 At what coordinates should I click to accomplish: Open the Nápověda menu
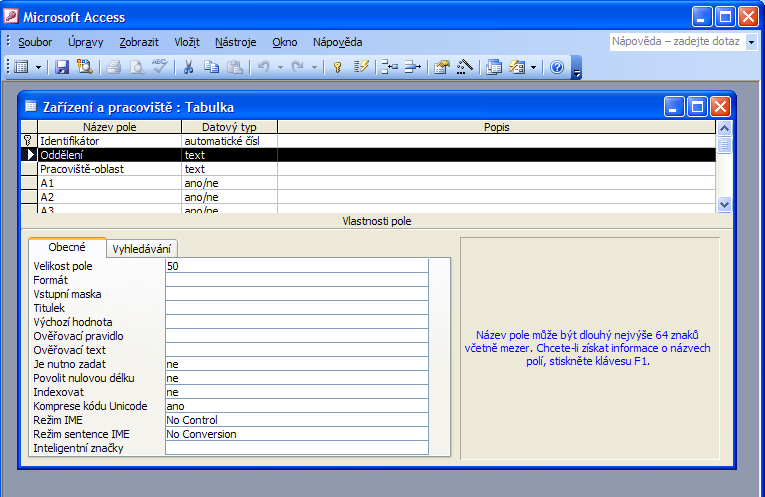[x=337, y=42]
